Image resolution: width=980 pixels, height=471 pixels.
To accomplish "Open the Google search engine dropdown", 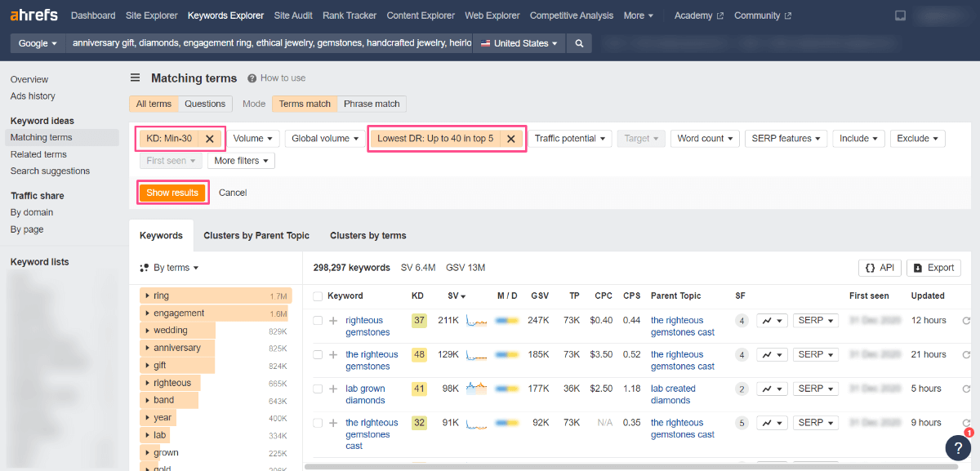I will (x=38, y=43).
